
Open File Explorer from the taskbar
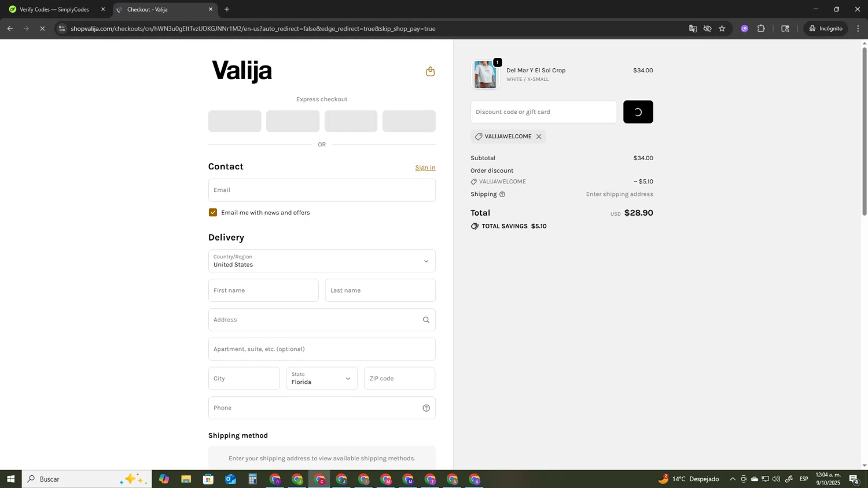coord(186,479)
